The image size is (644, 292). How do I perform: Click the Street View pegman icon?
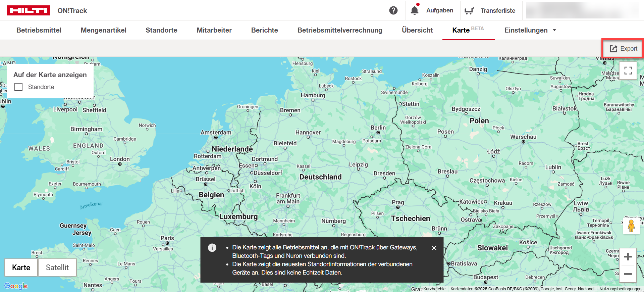tap(631, 226)
